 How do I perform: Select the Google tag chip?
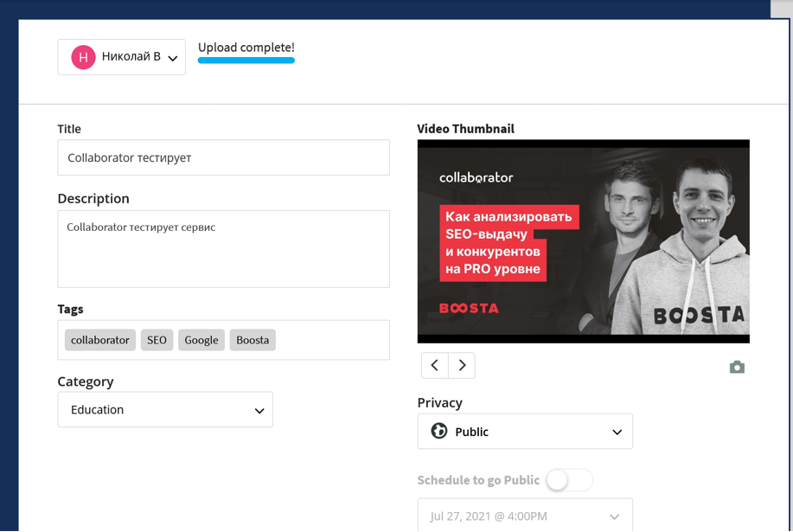tap(201, 340)
